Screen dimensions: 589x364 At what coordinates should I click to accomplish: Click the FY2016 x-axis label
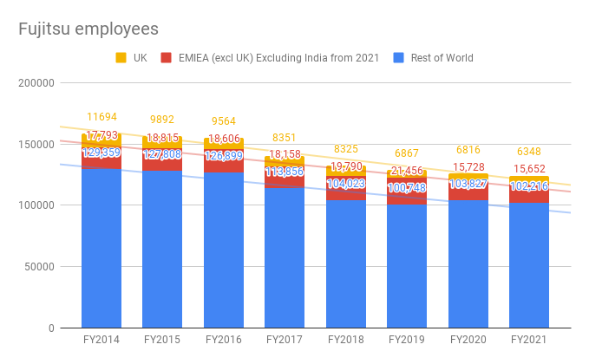click(224, 340)
